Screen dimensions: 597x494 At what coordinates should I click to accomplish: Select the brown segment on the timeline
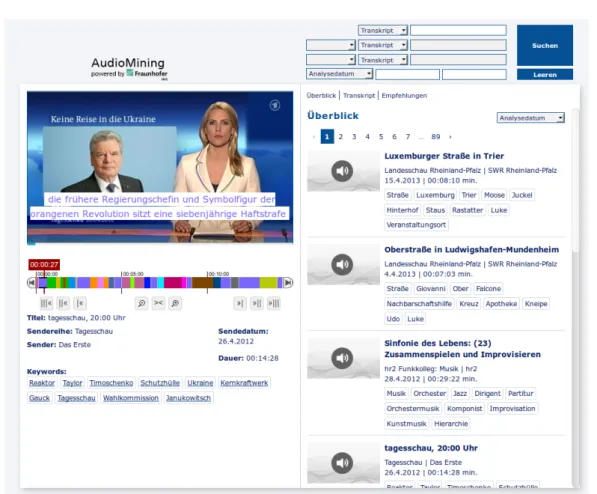pyautogui.click(x=203, y=283)
